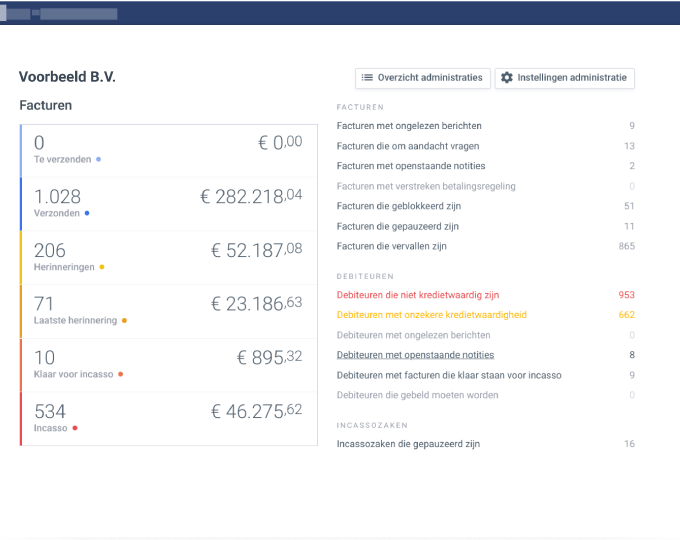Screen dimensions: 680x540
Task: Open the Verzonden invoices row
Action: click(169, 204)
